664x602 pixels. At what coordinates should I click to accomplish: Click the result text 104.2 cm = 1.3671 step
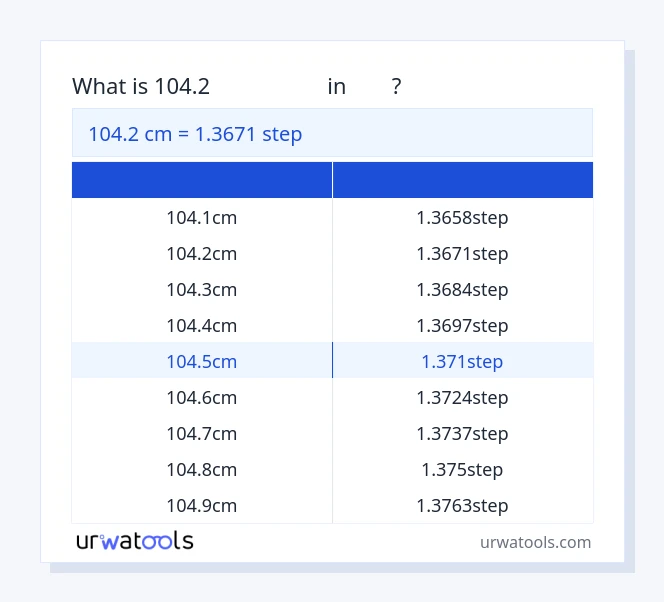click(195, 134)
